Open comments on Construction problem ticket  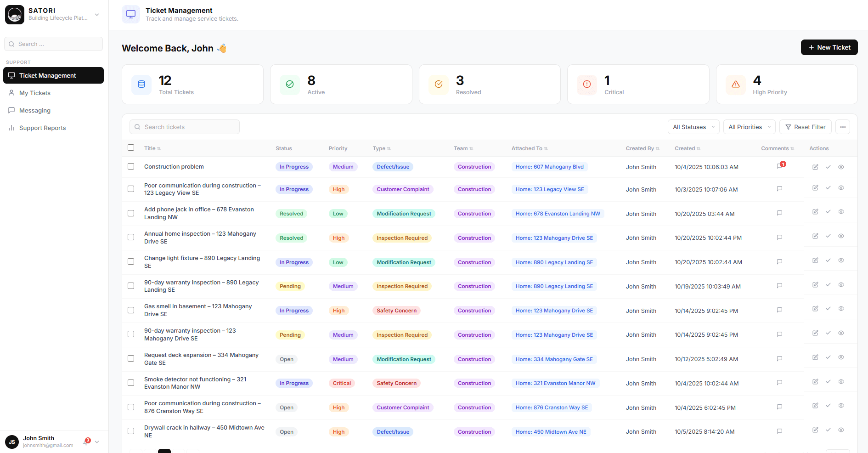780,166
